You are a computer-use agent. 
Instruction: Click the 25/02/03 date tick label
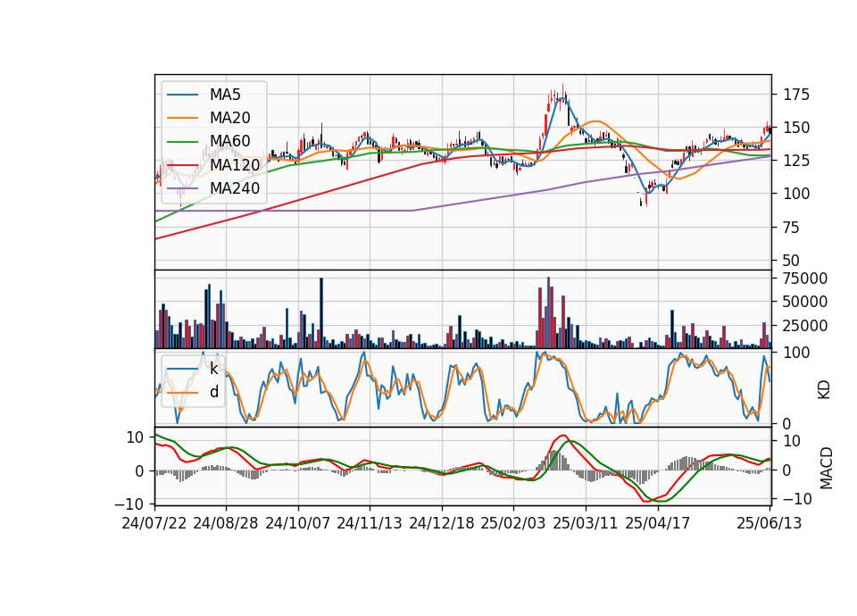pyautogui.click(x=513, y=523)
